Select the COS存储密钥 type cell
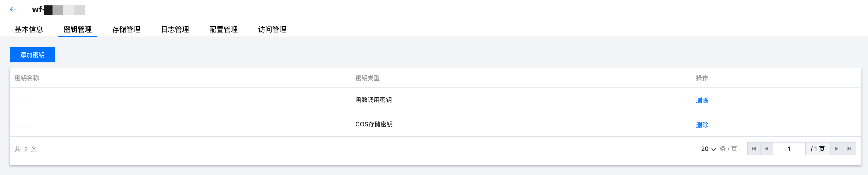This screenshot has height=175, width=868. pos(374,124)
